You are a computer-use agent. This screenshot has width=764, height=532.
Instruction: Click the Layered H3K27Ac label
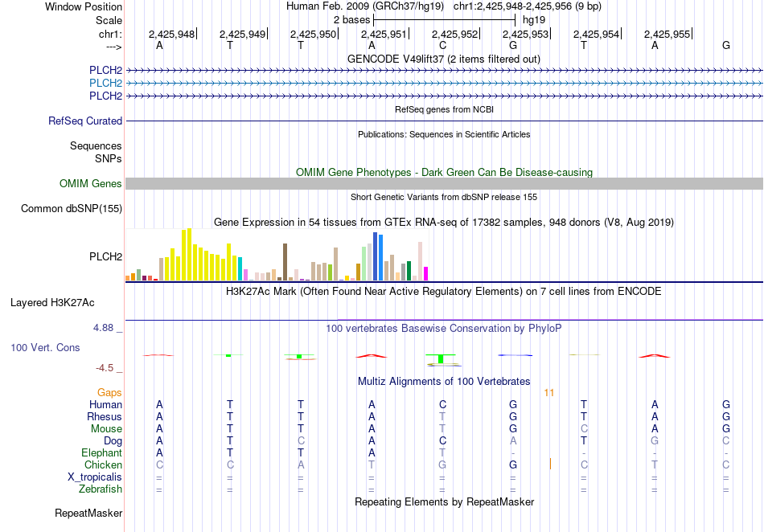52,303
